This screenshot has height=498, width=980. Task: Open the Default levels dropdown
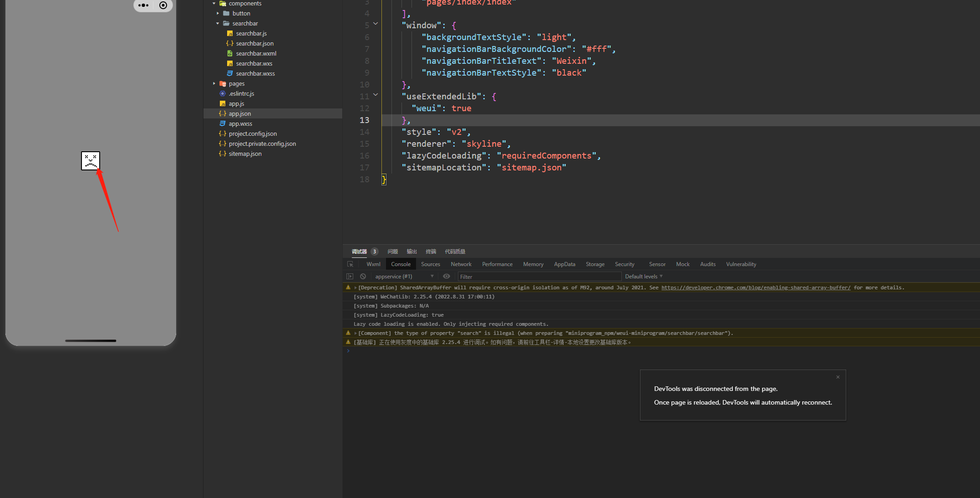pos(643,277)
